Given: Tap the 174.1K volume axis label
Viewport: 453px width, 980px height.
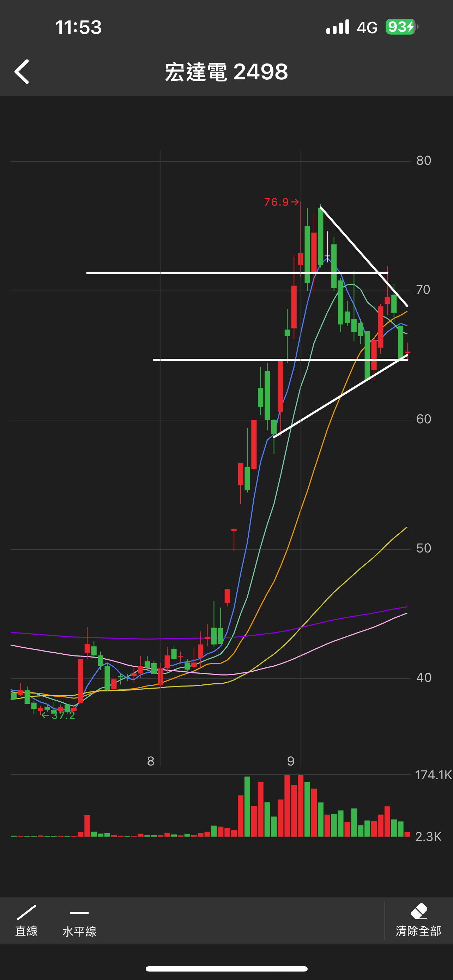Looking at the screenshot, I should click(433, 775).
